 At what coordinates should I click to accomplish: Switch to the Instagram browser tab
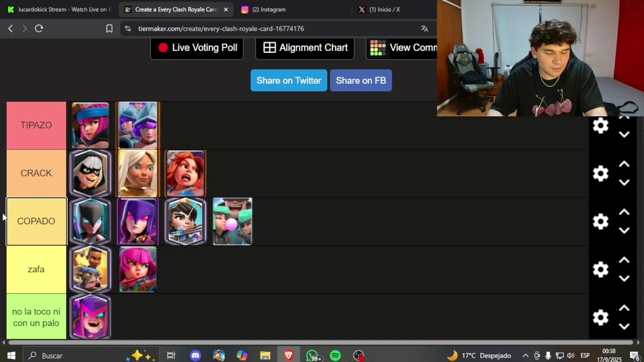click(269, 10)
